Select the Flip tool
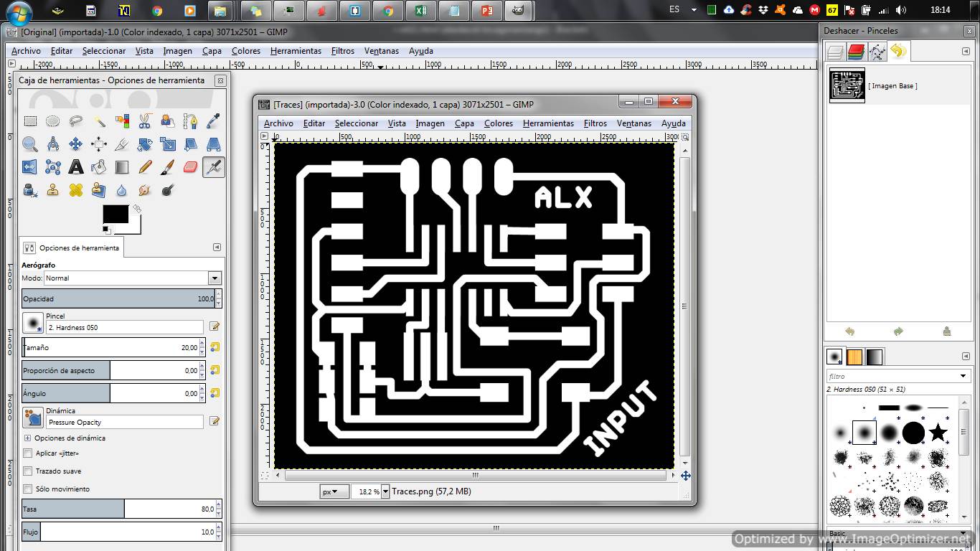980x551 pixels. [x=30, y=167]
